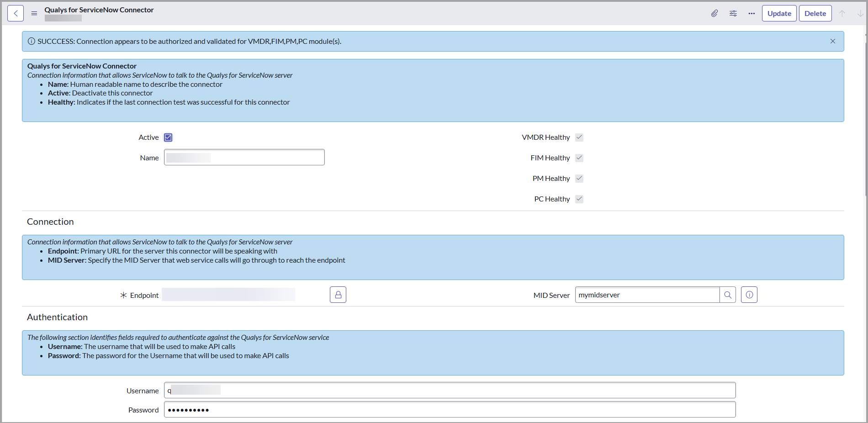Click the FIM Healthy checkbox
This screenshot has height=423, width=868.
(x=579, y=158)
